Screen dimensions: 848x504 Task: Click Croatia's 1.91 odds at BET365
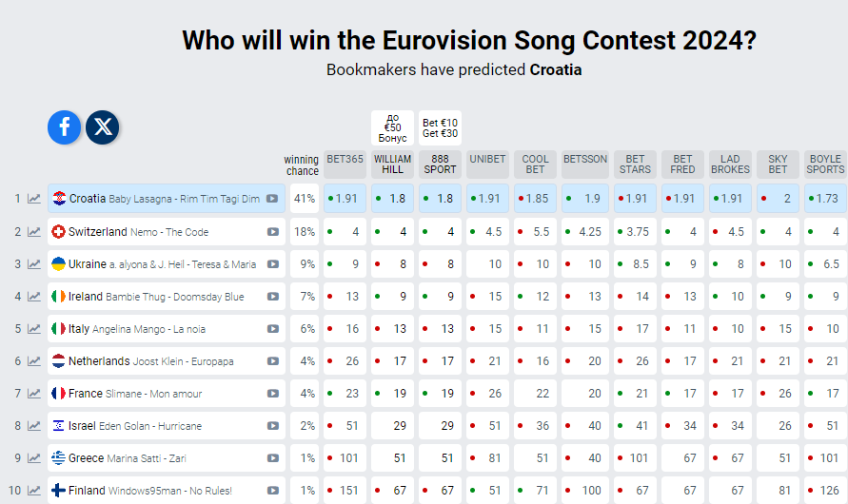[345, 199]
